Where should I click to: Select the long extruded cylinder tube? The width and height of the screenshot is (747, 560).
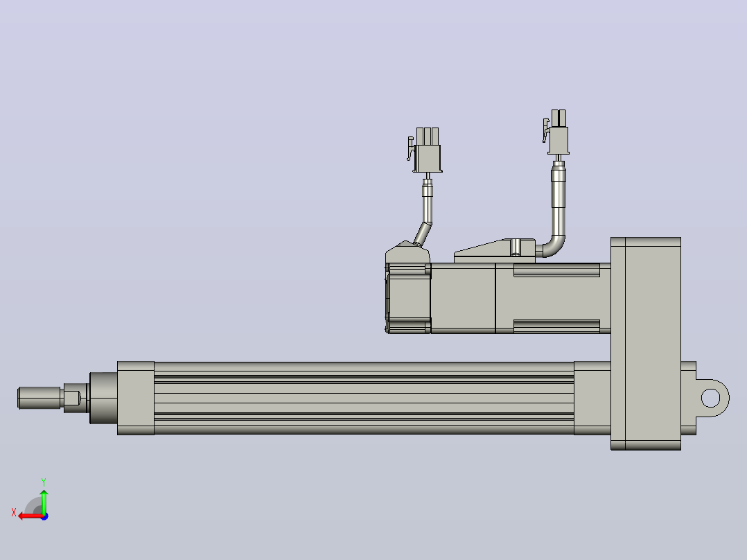point(364,398)
